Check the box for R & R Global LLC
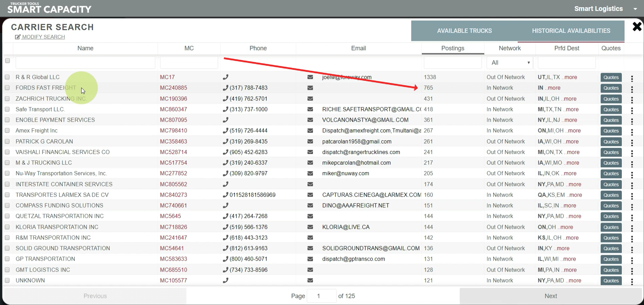The width and height of the screenshot is (644, 305). pyautogui.click(x=7, y=77)
